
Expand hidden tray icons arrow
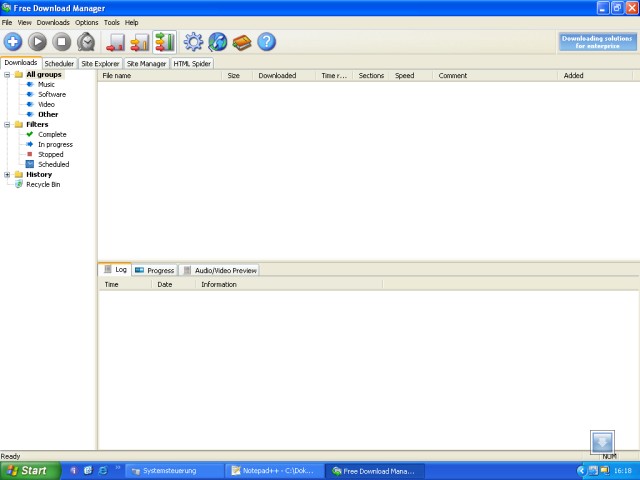581,471
